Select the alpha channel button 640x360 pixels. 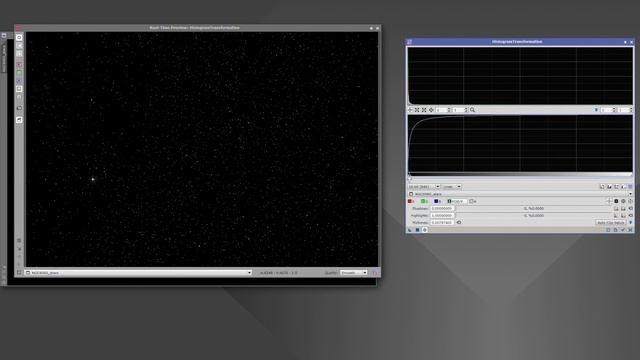[472, 201]
